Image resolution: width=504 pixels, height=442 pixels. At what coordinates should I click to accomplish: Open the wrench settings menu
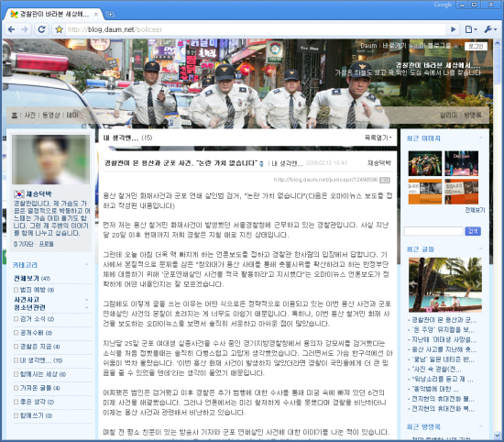[x=490, y=29]
